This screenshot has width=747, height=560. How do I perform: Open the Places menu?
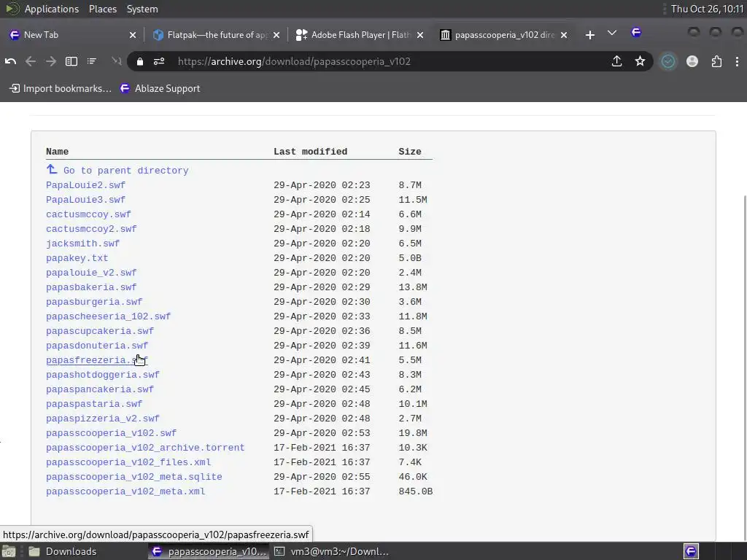point(103,9)
